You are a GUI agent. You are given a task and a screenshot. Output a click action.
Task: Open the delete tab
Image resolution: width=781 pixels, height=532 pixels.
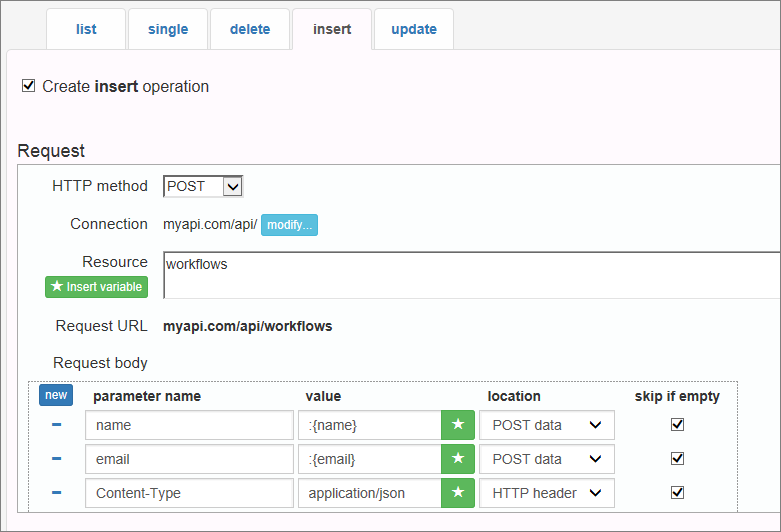pos(250,29)
